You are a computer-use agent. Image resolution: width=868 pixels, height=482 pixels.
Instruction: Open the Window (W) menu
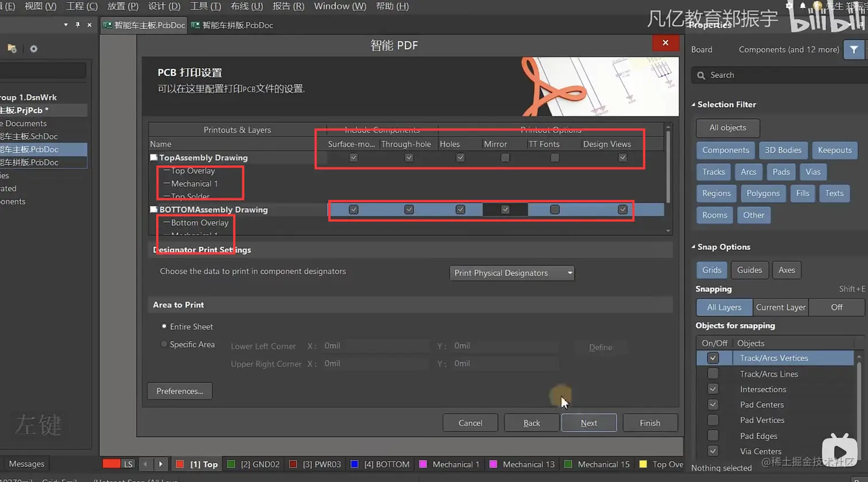(340, 6)
